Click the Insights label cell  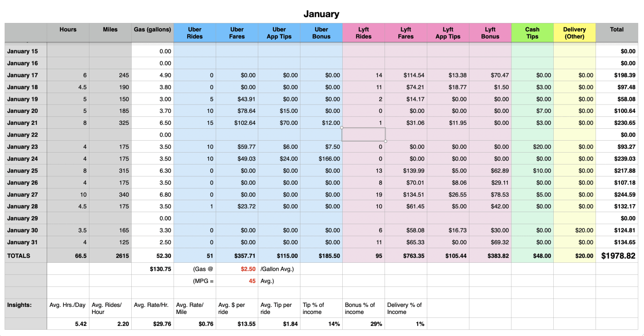click(x=19, y=305)
